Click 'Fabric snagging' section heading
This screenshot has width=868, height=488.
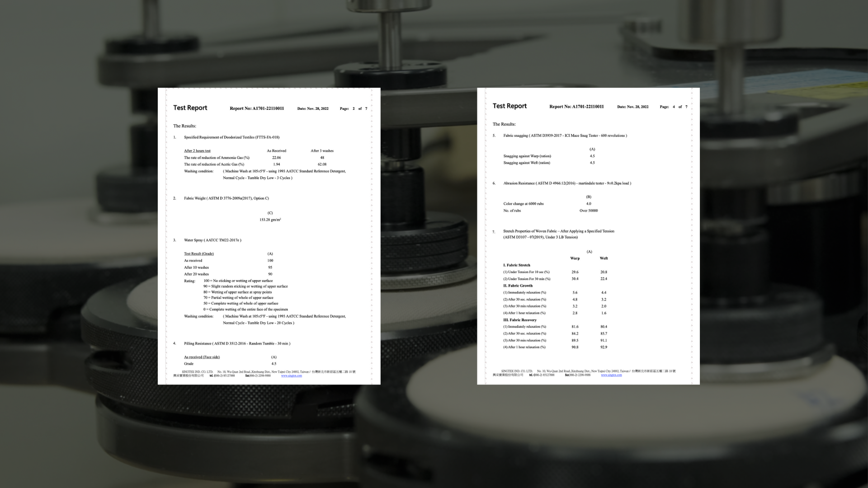pyautogui.click(x=565, y=136)
